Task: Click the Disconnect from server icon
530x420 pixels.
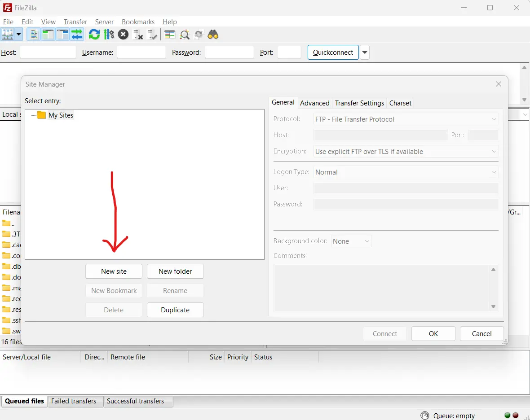Action: (x=138, y=35)
